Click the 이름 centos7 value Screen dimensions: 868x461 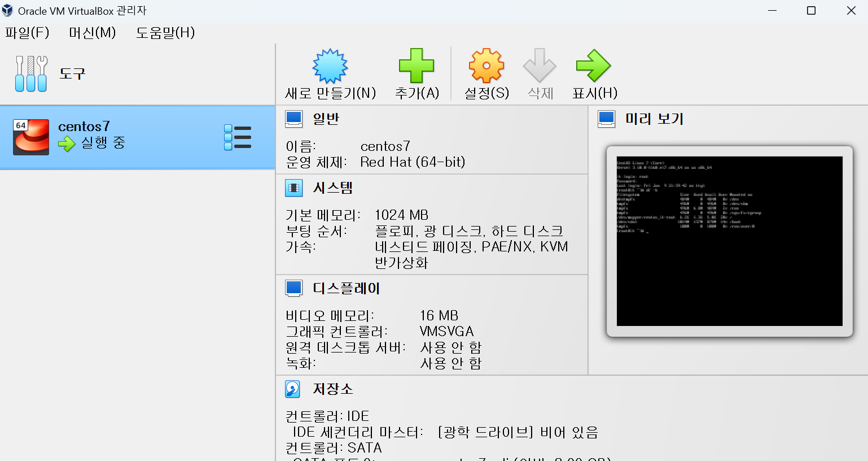click(x=385, y=146)
